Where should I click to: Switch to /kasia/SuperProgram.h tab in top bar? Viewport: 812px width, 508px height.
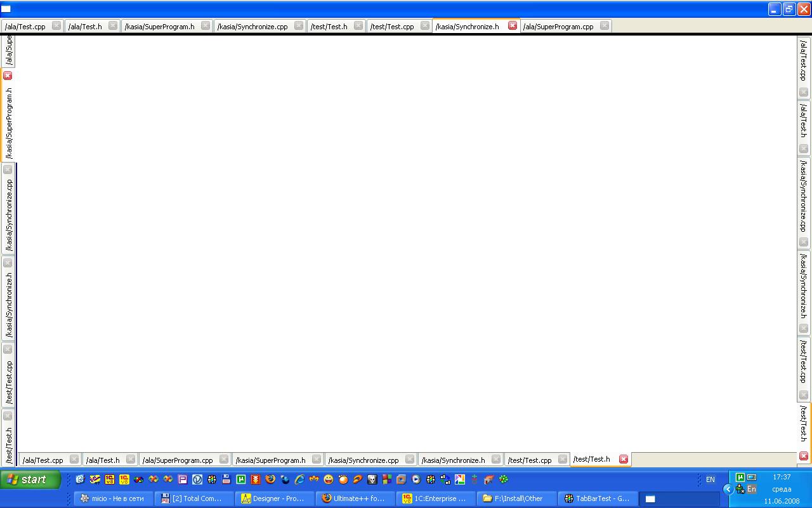coord(160,27)
